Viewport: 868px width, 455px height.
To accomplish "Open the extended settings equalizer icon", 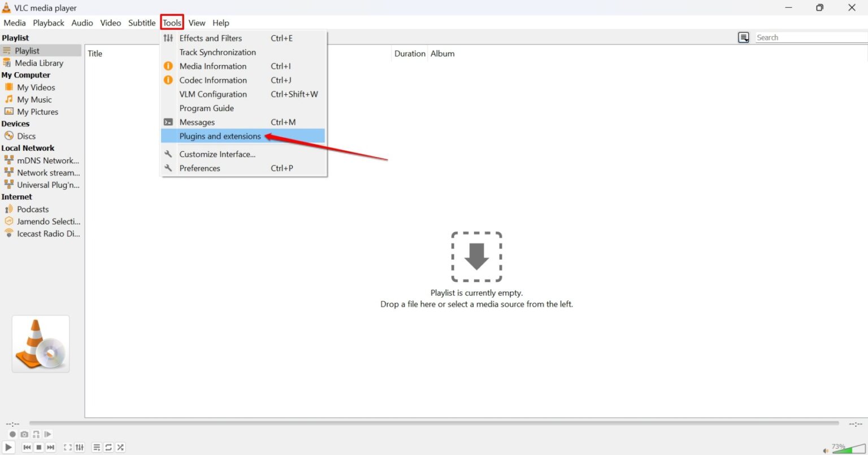I will [80, 447].
